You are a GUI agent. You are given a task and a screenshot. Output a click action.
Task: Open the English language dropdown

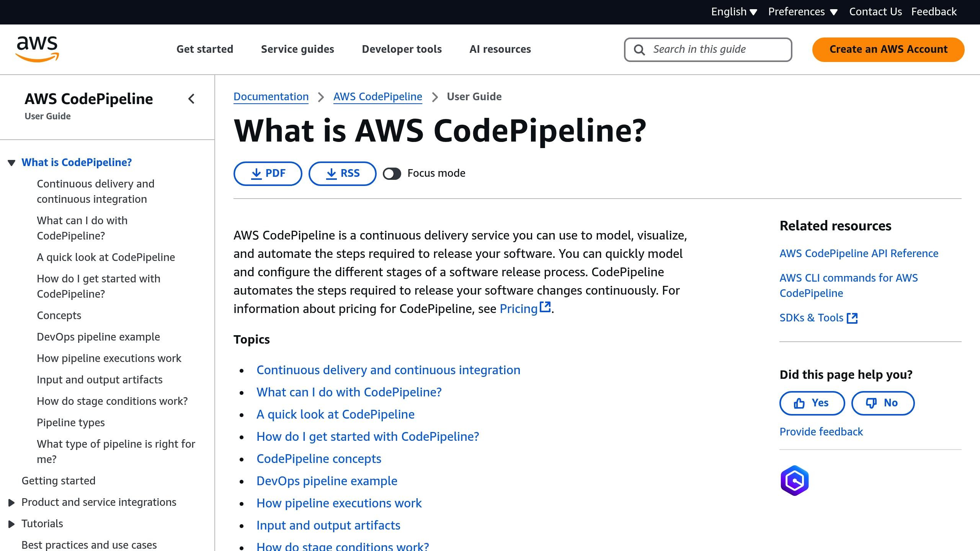click(734, 12)
